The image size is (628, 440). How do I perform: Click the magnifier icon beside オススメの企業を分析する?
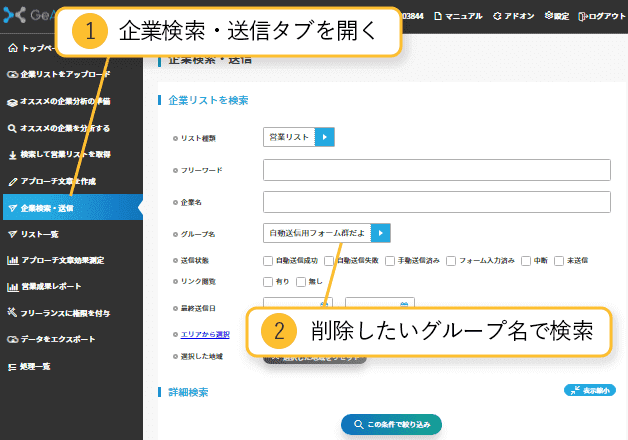[x=12, y=129]
